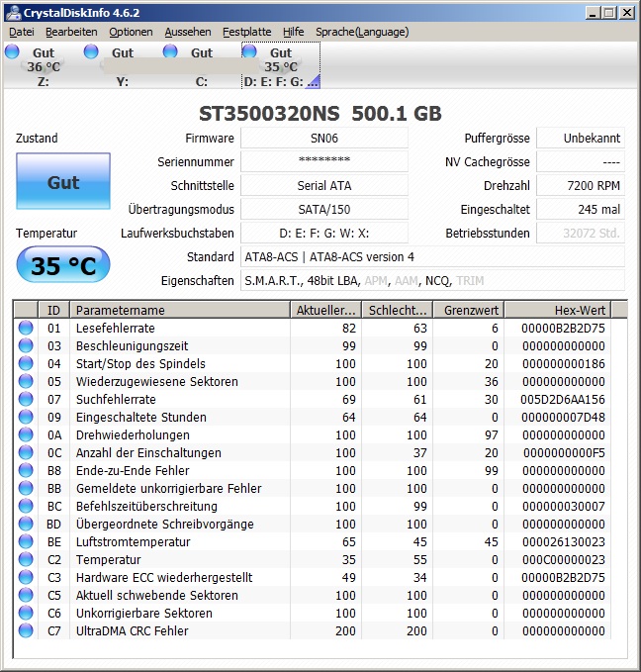
Task: Open the Aussehen menu
Action: (188, 32)
